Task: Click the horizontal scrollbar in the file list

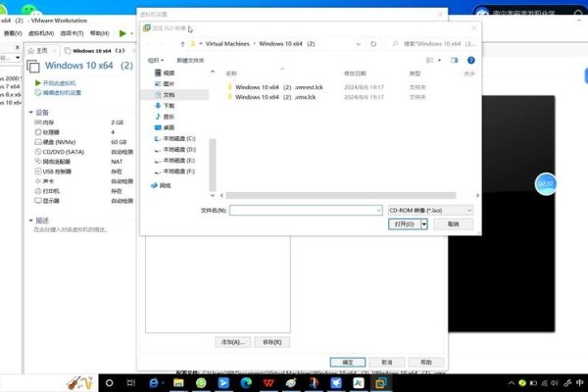Action: (x=340, y=195)
